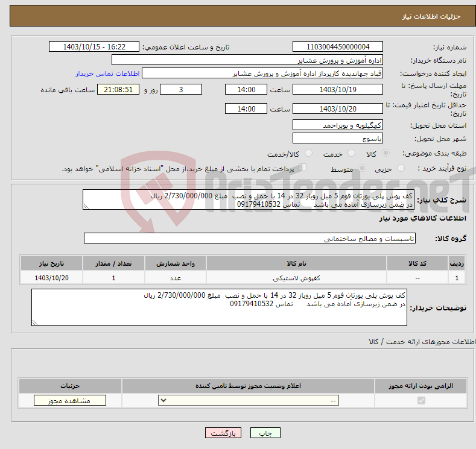476x449 pixels.
Task: Select the کالا/خدمت radio button
Action: [308, 153]
